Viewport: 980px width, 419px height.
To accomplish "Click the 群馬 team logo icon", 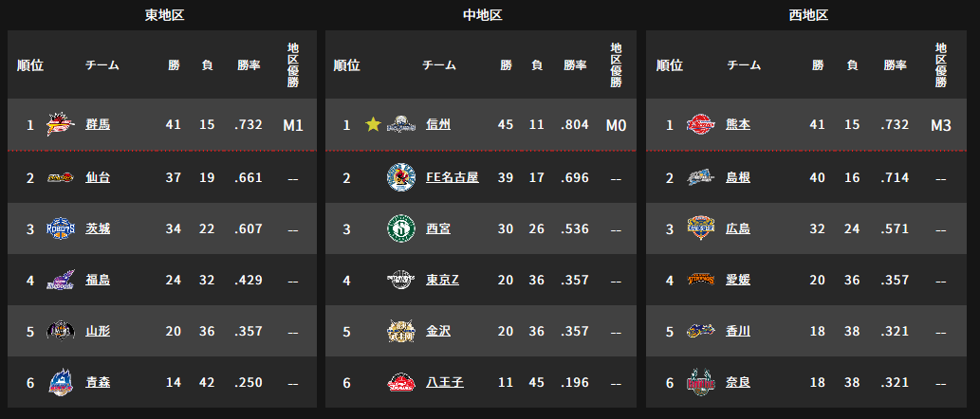I will pos(61,125).
